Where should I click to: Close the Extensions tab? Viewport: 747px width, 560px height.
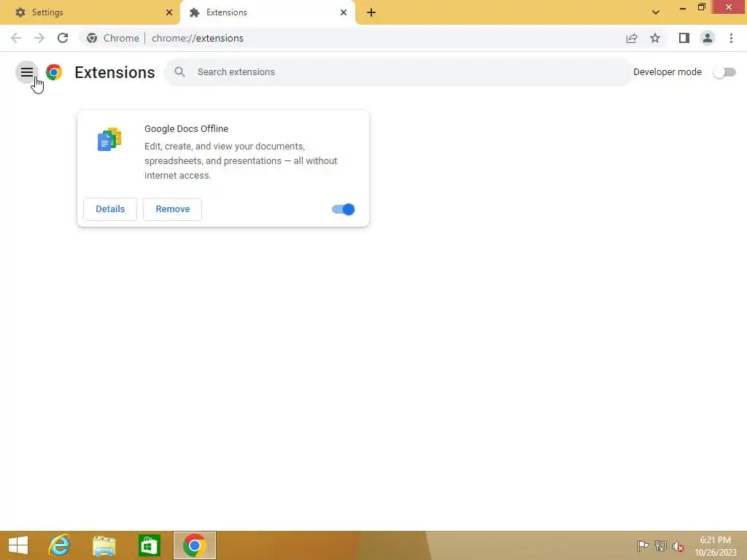pos(344,12)
